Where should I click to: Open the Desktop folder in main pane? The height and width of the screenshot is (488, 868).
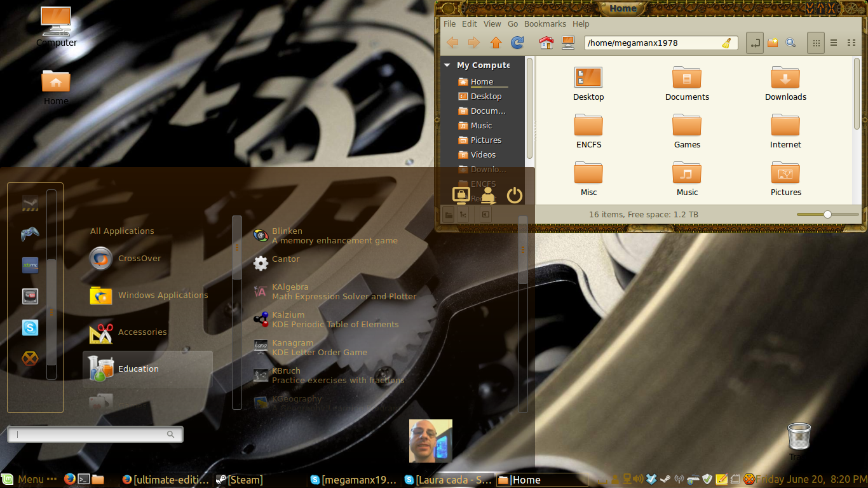(588, 84)
